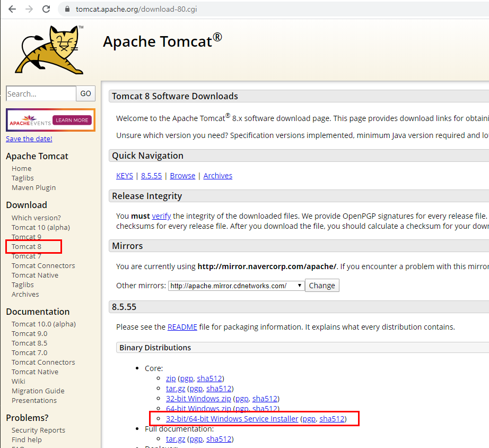Expand the Other mirrors dropdown
This screenshot has width=489, height=448.
[x=237, y=286]
